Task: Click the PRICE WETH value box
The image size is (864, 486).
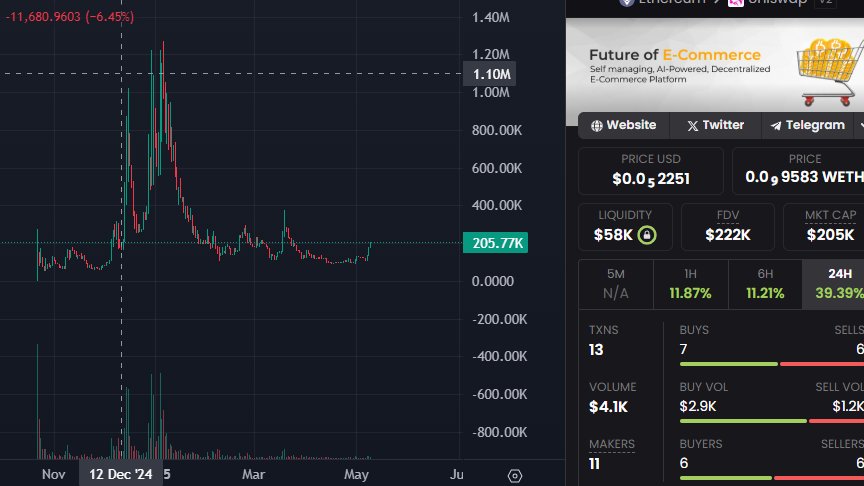Action: click(x=798, y=171)
